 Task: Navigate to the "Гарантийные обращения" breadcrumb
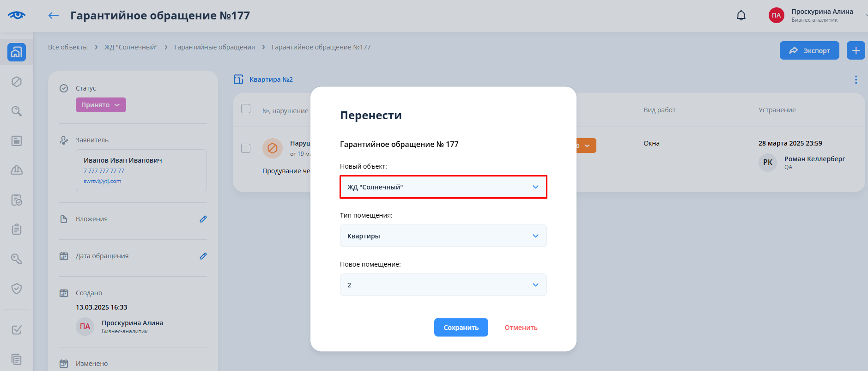[214, 47]
